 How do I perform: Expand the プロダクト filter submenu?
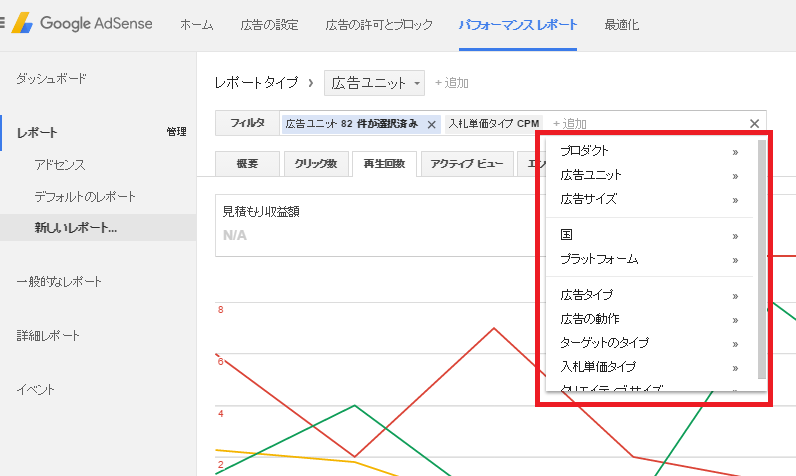click(649, 151)
